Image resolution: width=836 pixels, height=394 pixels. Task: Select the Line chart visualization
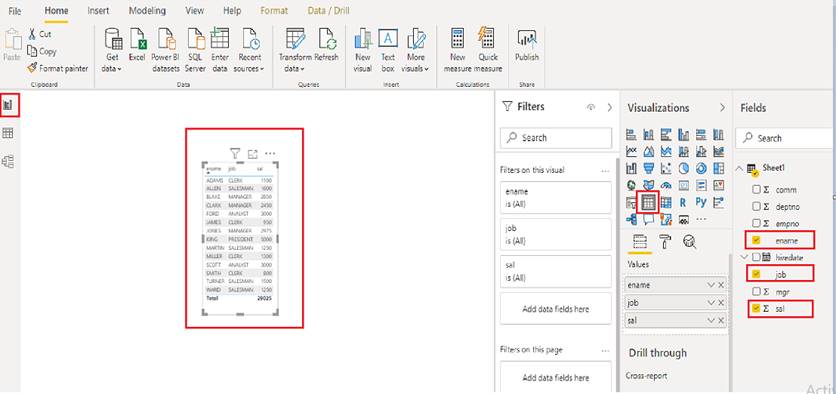click(x=631, y=152)
